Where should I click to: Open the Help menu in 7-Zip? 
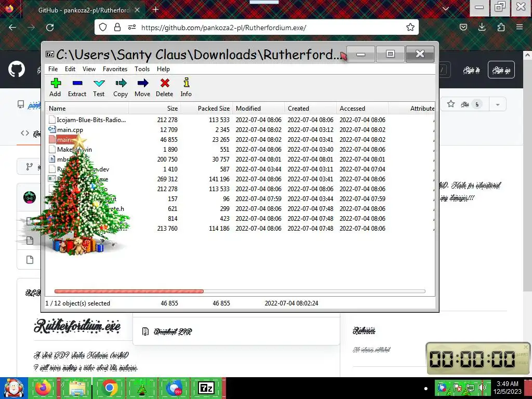(163, 69)
